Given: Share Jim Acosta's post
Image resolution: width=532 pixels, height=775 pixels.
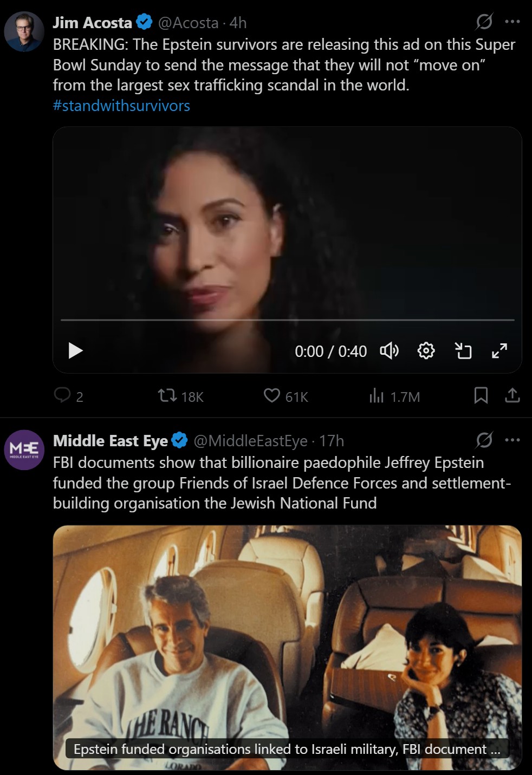Looking at the screenshot, I should pos(512,396).
